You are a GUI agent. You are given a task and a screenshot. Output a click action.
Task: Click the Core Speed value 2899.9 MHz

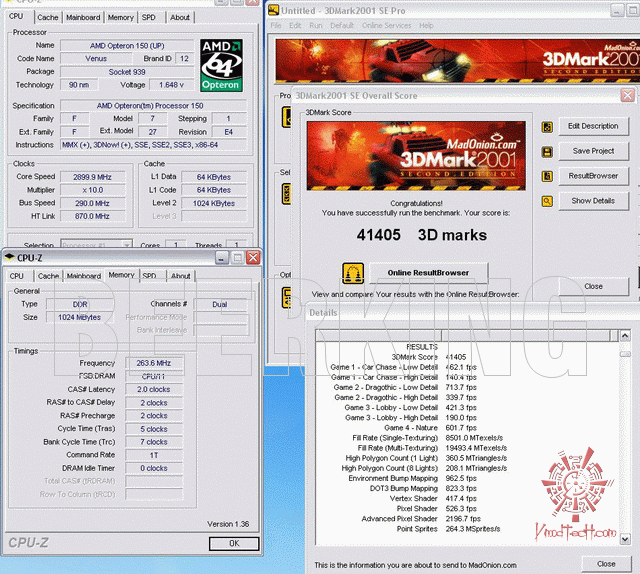click(93, 177)
